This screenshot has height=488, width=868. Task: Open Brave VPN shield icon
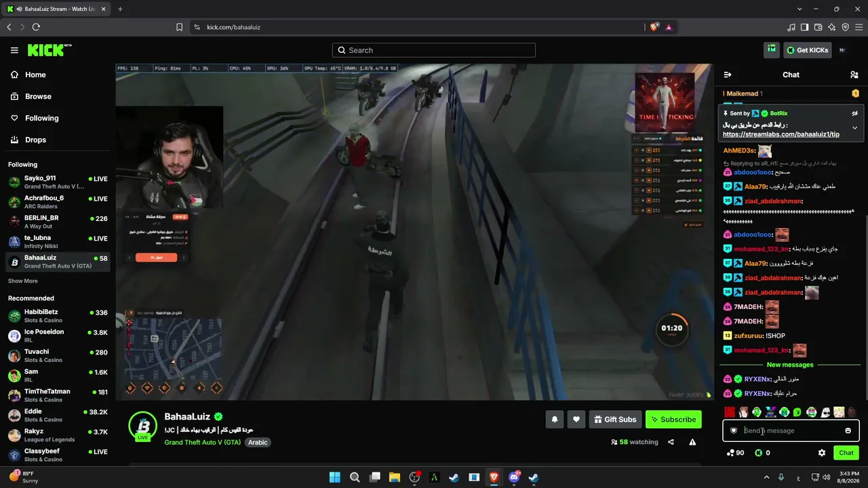846,27
